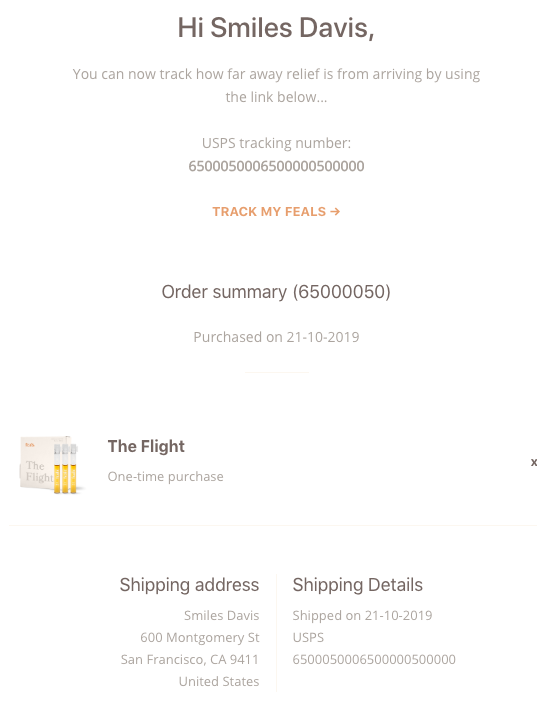Click the arrow icon beside TRACK MY FEALS

pos(335,212)
